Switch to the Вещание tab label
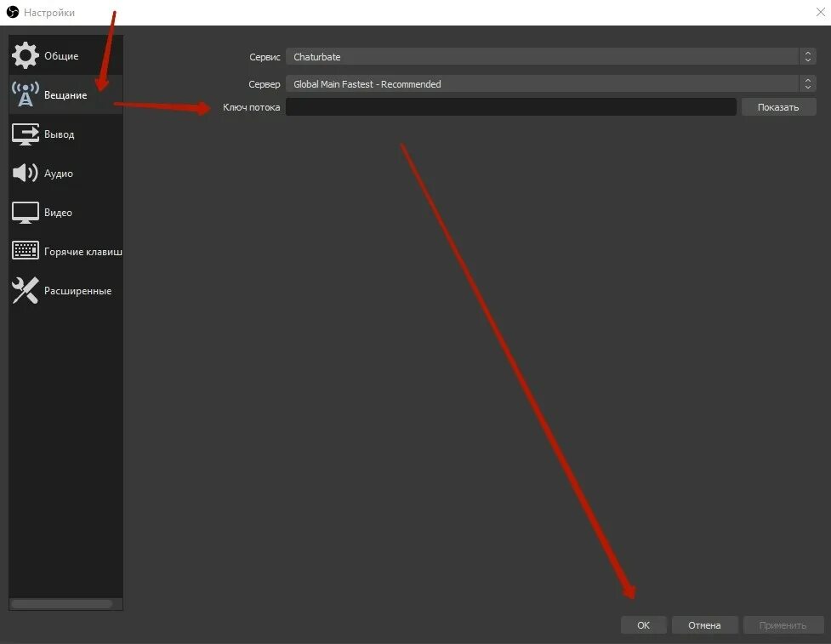Image resolution: width=831 pixels, height=644 pixels. 65,95
